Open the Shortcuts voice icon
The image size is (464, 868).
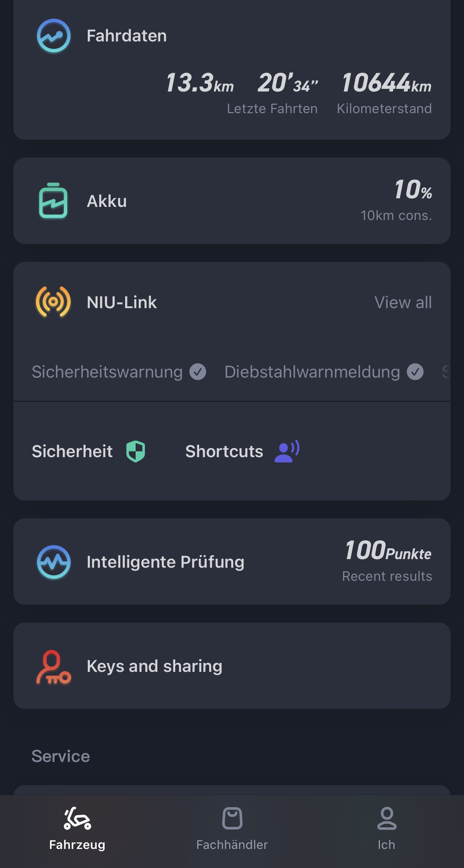pos(287,451)
